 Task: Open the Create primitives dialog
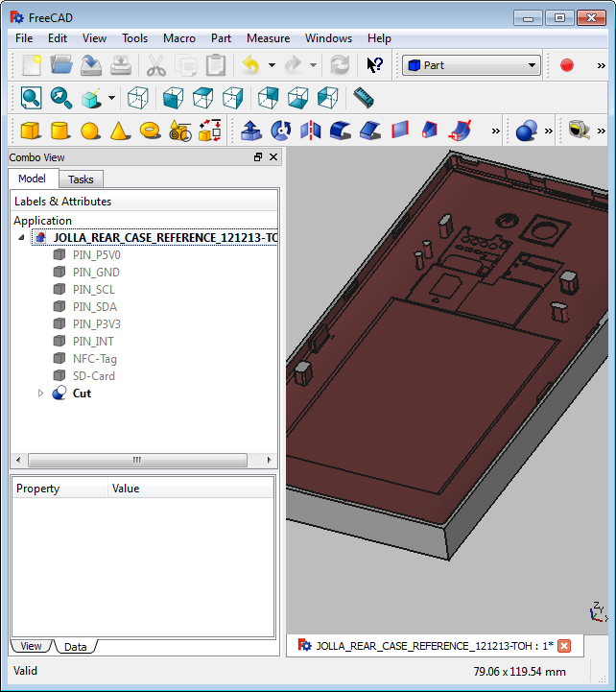180,131
